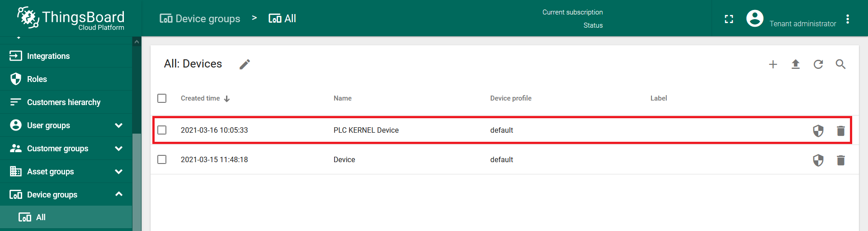868x231 pixels.
Task: Toggle fullscreen mode icon
Action: [x=729, y=19]
